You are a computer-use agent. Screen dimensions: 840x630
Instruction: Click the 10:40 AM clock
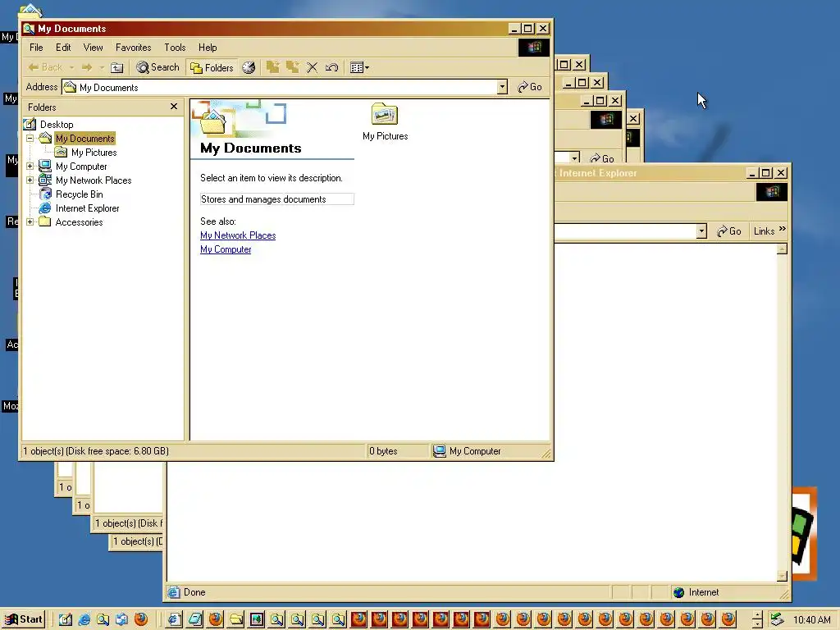[811, 620]
